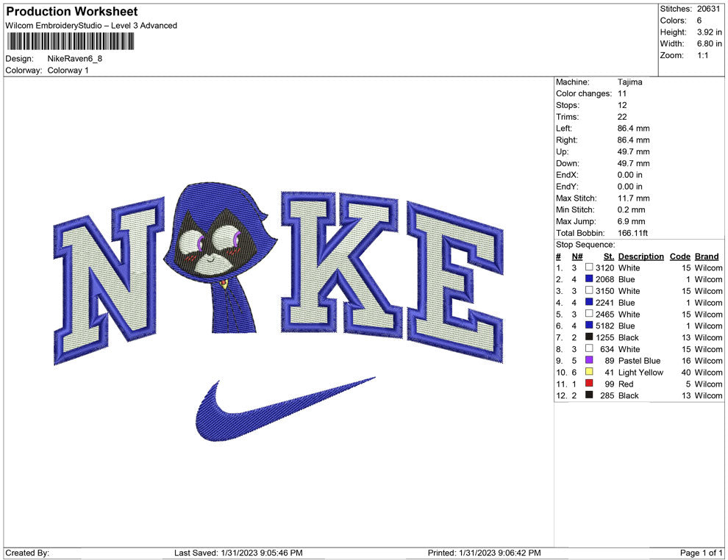Viewport: 728px width, 560px height.
Task: Click the blue swatch for stop 4
Action: tap(589, 302)
